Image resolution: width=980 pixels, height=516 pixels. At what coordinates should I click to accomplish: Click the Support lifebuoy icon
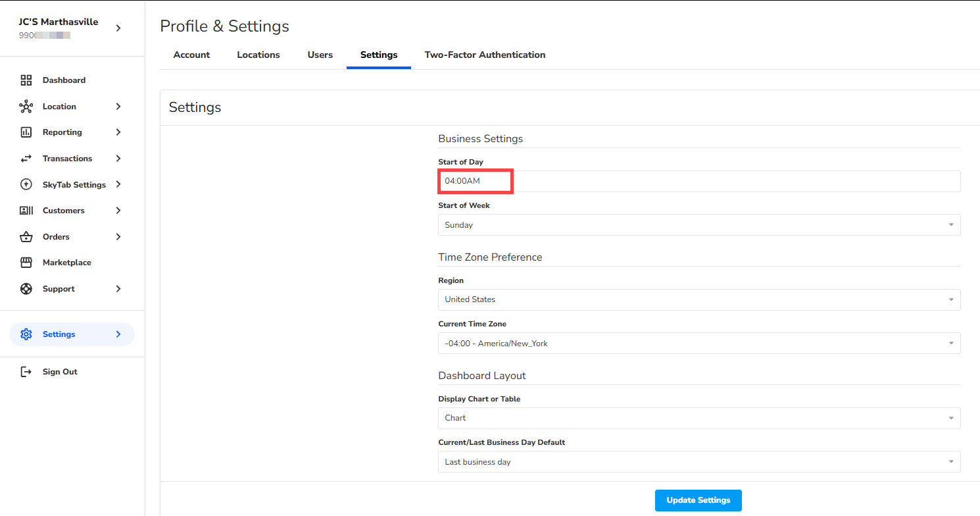tap(26, 289)
